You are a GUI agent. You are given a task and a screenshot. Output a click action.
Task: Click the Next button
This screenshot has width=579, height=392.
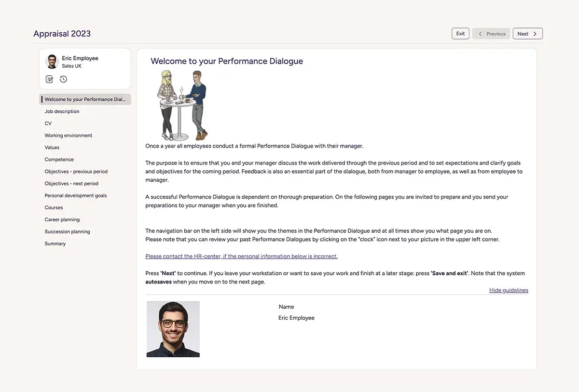pyautogui.click(x=527, y=34)
